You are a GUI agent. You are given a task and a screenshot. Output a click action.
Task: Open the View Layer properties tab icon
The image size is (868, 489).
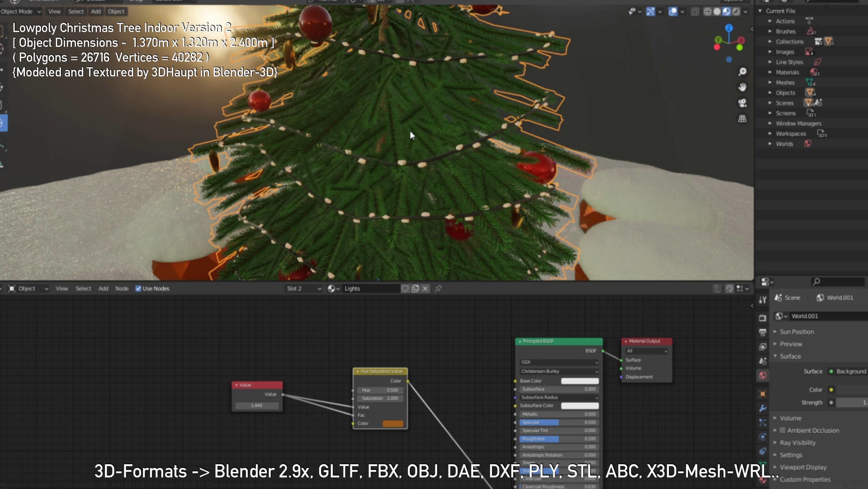763,346
